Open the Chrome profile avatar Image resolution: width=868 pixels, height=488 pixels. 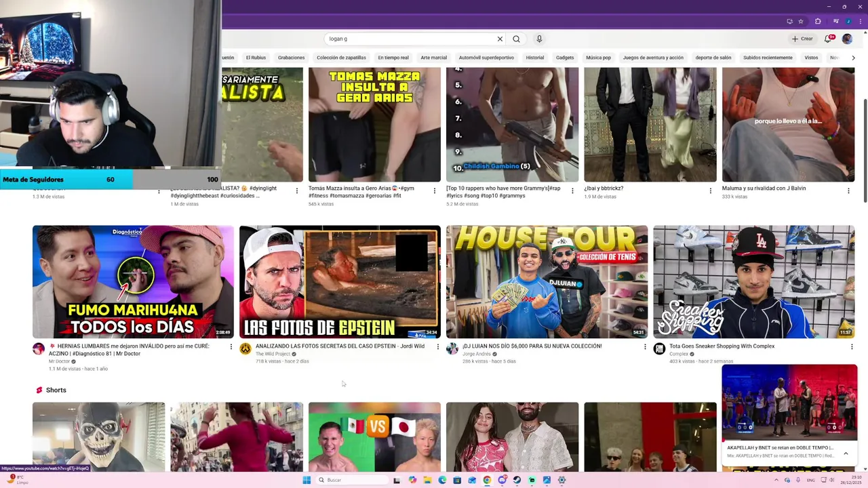(848, 21)
